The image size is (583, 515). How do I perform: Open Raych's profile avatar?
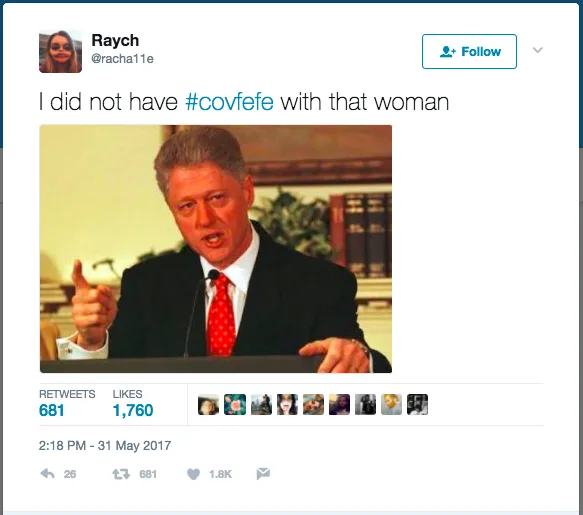tap(60, 51)
